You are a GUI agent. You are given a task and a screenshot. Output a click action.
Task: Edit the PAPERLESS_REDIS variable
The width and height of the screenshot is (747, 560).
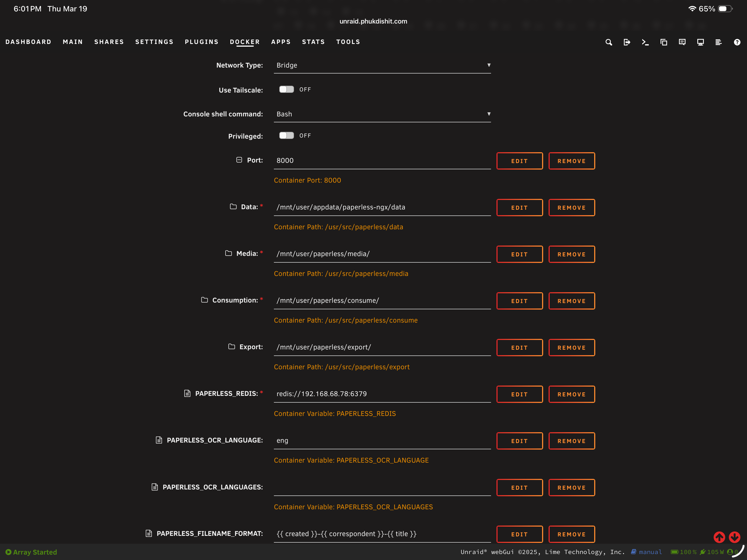[519, 394]
